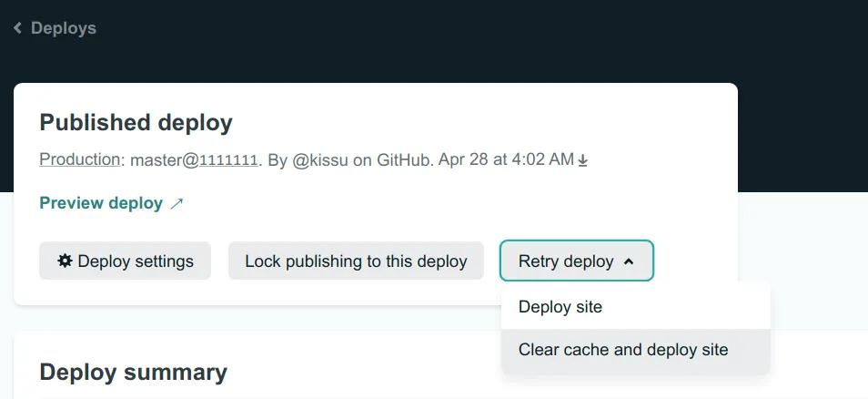Choose Clear cache and deploy site
868x399 pixels.
coord(623,350)
